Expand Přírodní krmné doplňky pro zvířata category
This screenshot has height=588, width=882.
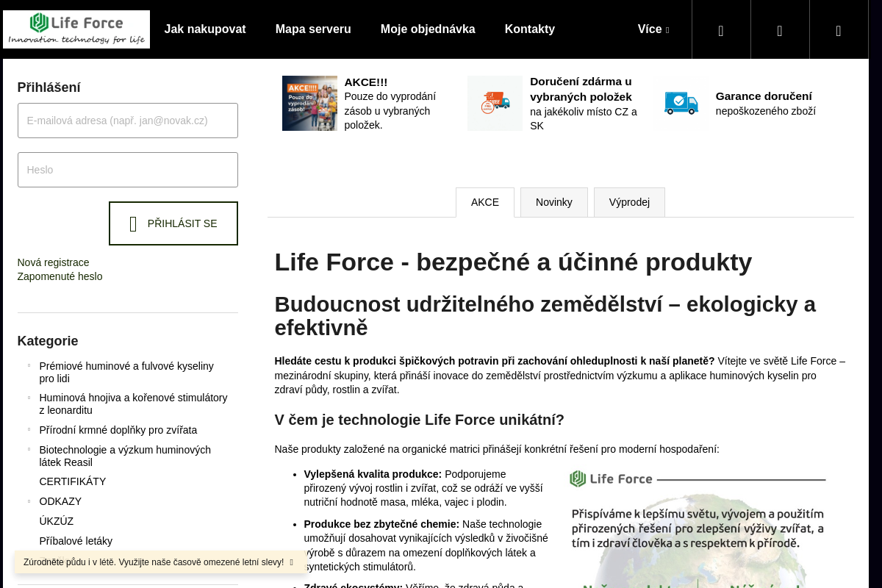(29, 429)
